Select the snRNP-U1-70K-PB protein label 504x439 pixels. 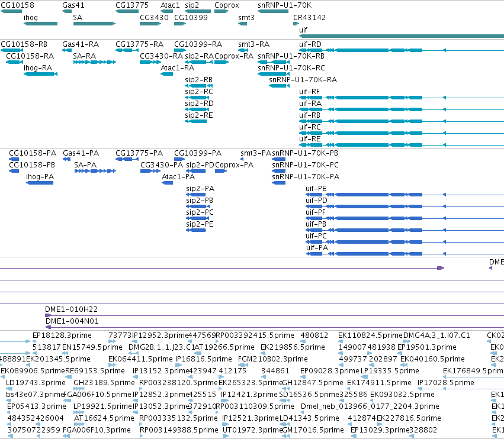click(305, 153)
